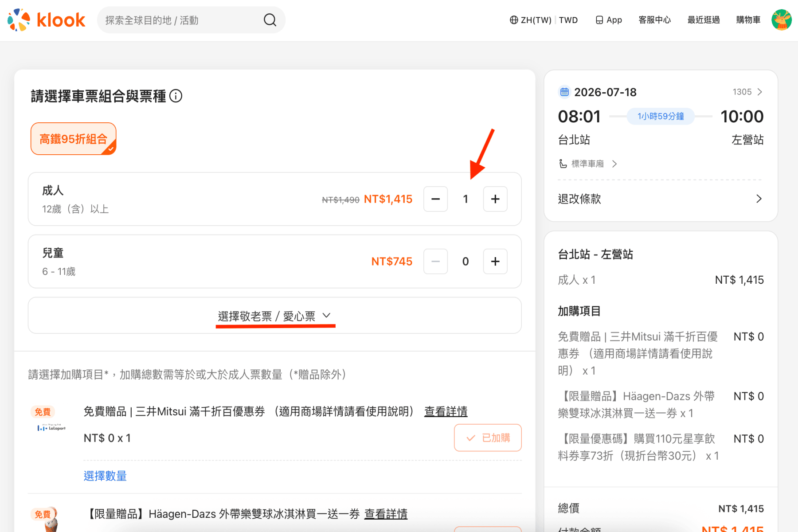Click the phone icon beside App
798x532 pixels.
click(x=599, y=20)
